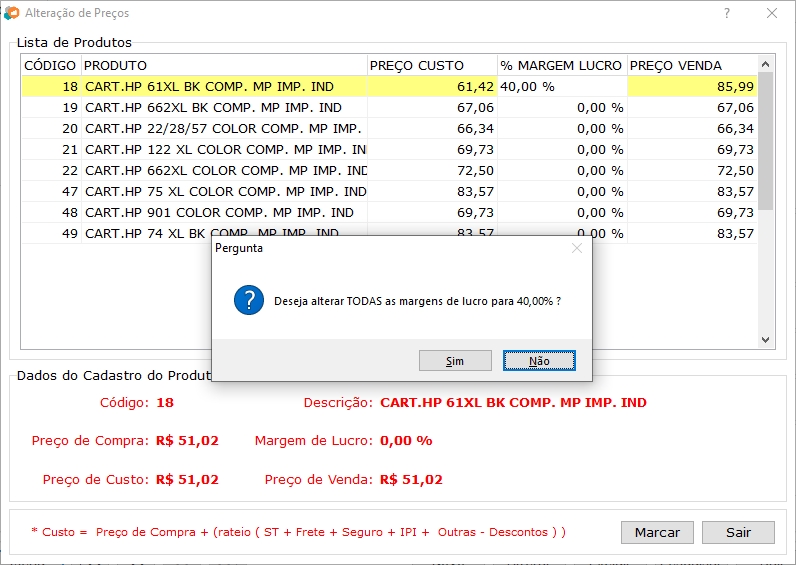Close the Alteração de Preços window
796x565 pixels.
tap(772, 14)
